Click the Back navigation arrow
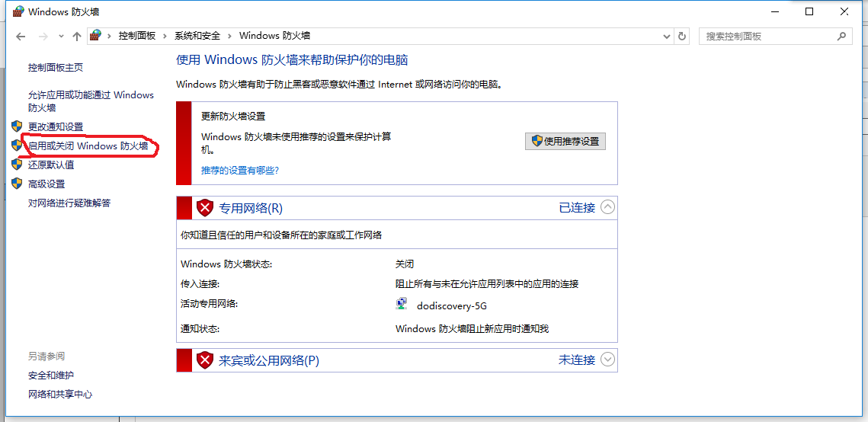The height and width of the screenshot is (422, 868). pyautogui.click(x=21, y=37)
